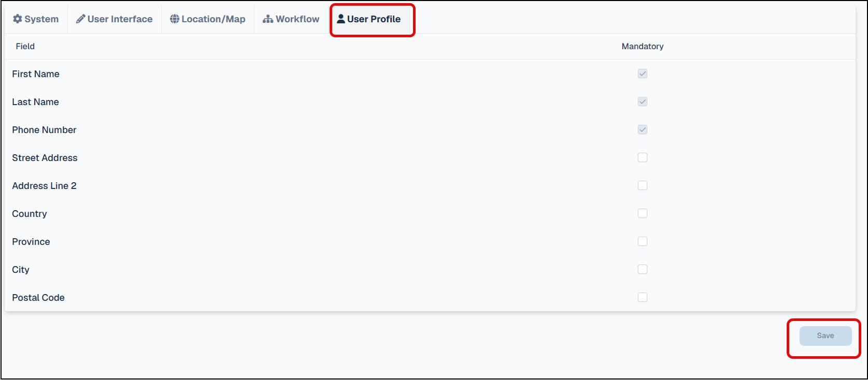The height and width of the screenshot is (380, 868).
Task: Mark Province as mandatory
Action: 643,241
